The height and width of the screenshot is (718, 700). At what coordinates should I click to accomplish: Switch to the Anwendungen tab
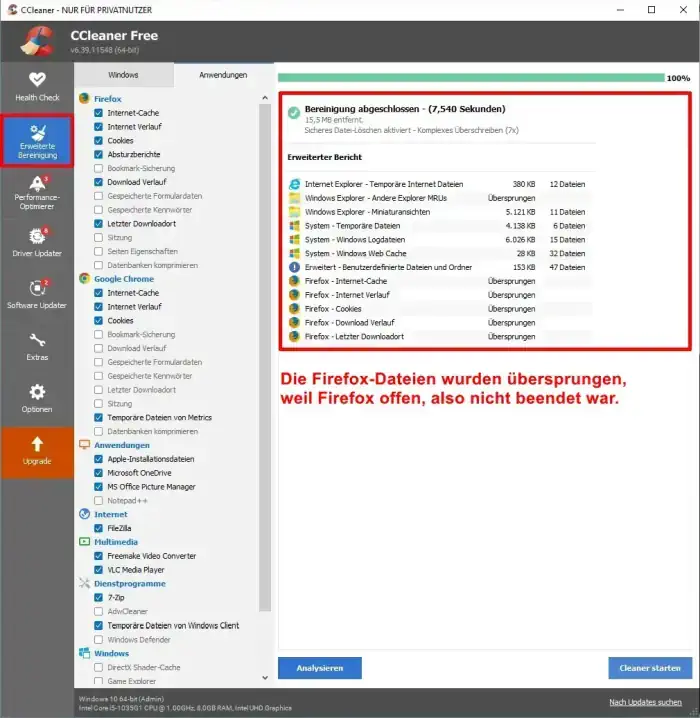(x=223, y=75)
